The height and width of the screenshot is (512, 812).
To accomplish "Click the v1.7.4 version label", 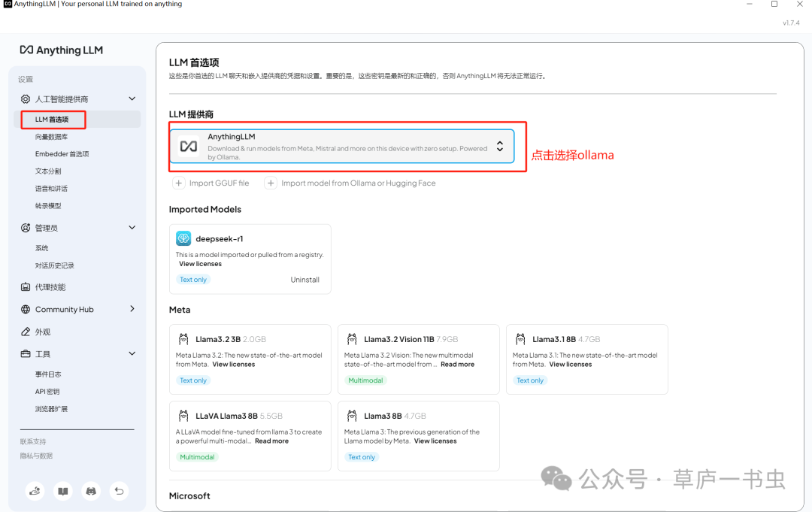I will (791, 23).
